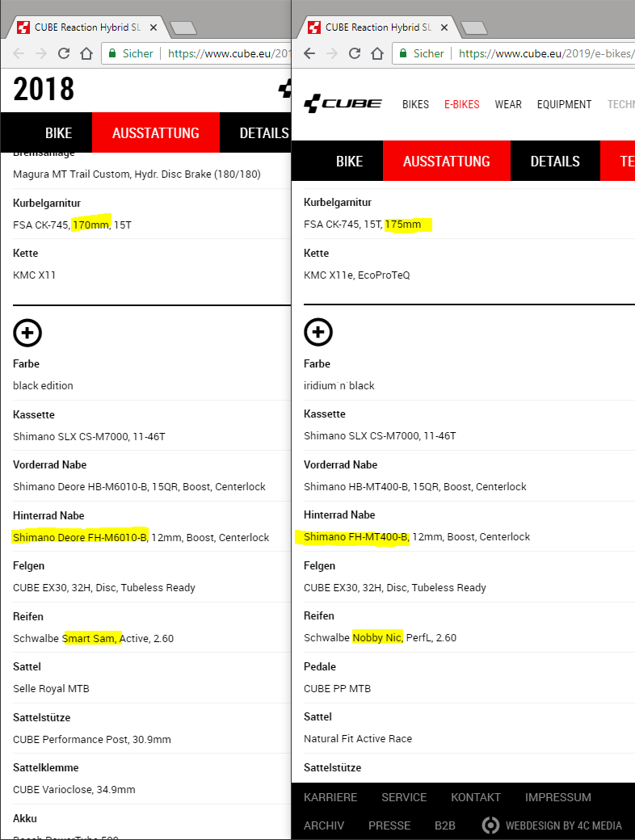Click the home icon in the left browser window
Image resolution: width=635 pixels, height=840 pixels.
[86, 53]
